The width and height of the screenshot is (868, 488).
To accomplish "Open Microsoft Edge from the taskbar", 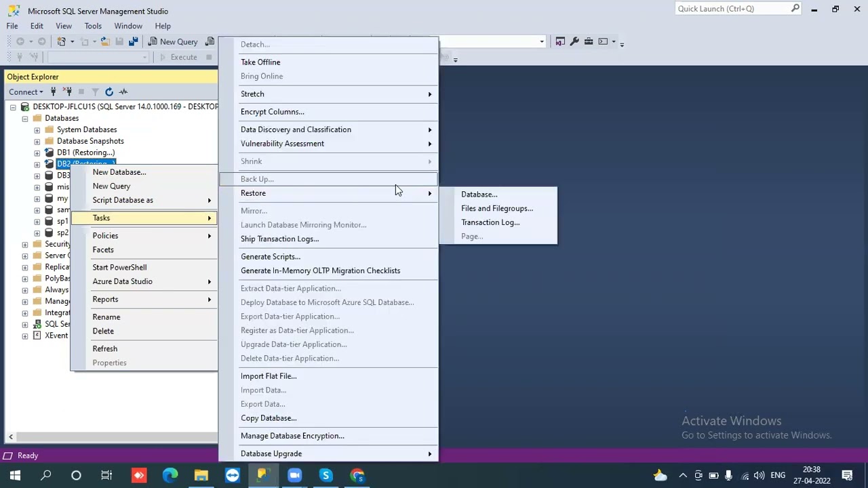I will [170, 475].
